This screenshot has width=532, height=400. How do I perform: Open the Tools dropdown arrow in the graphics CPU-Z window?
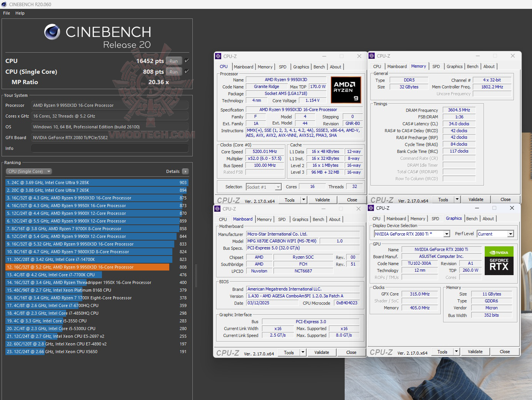point(456,352)
